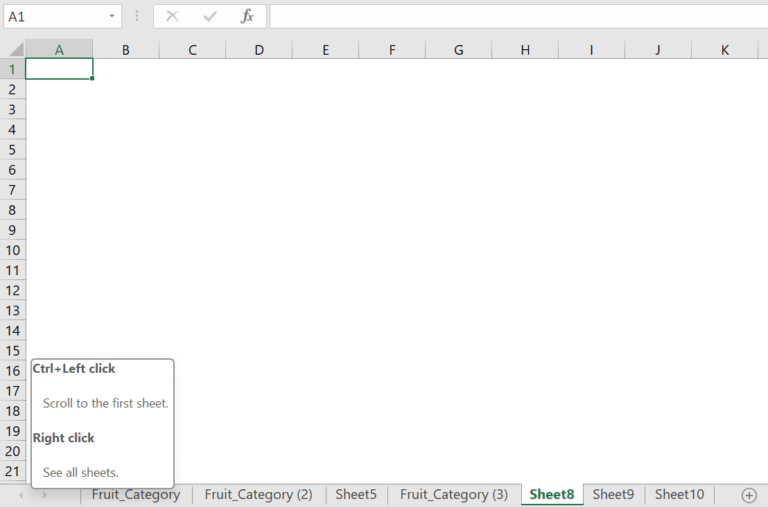Select row 1 header
768x508 pixels.
click(13, 69)
